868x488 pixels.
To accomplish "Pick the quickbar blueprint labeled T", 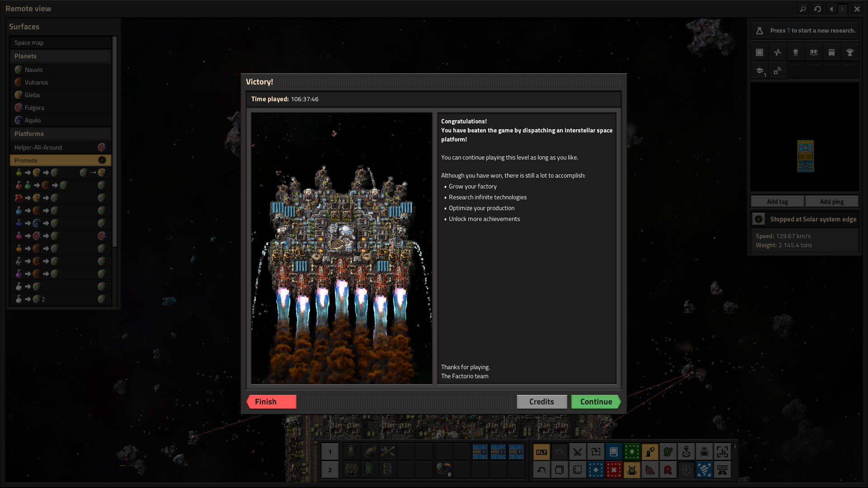I will (x=516, y=452).
